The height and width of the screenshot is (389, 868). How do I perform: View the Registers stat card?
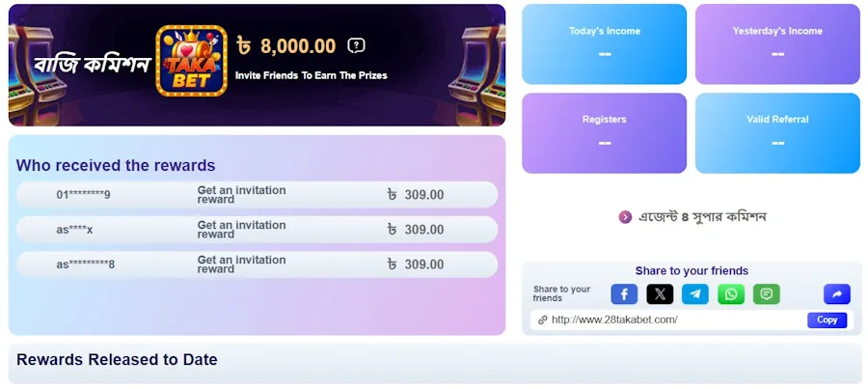[x=605, y=132]
